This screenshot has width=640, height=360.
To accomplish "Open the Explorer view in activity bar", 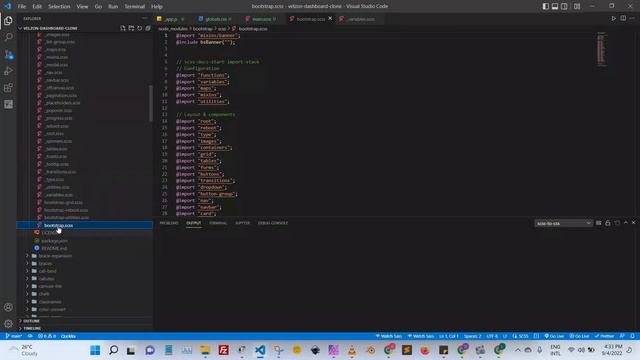I will (8, 21).
